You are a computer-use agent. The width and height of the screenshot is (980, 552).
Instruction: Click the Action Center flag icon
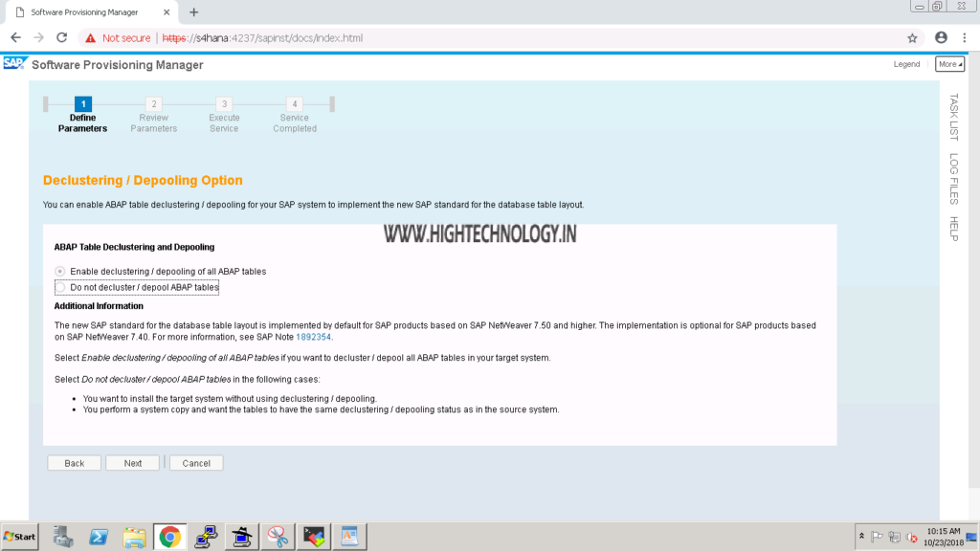click(877, 537)
